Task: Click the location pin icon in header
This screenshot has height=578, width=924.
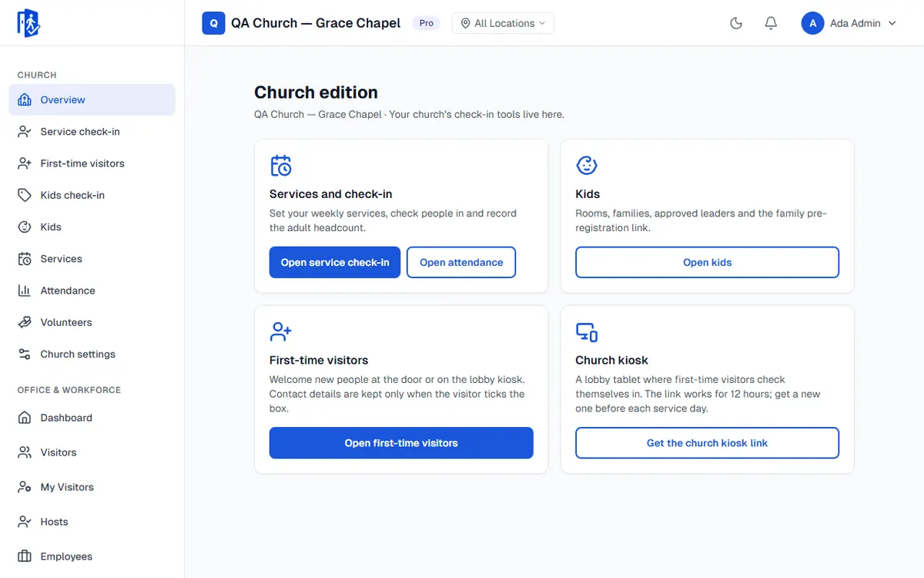Action: pos(465,23)
